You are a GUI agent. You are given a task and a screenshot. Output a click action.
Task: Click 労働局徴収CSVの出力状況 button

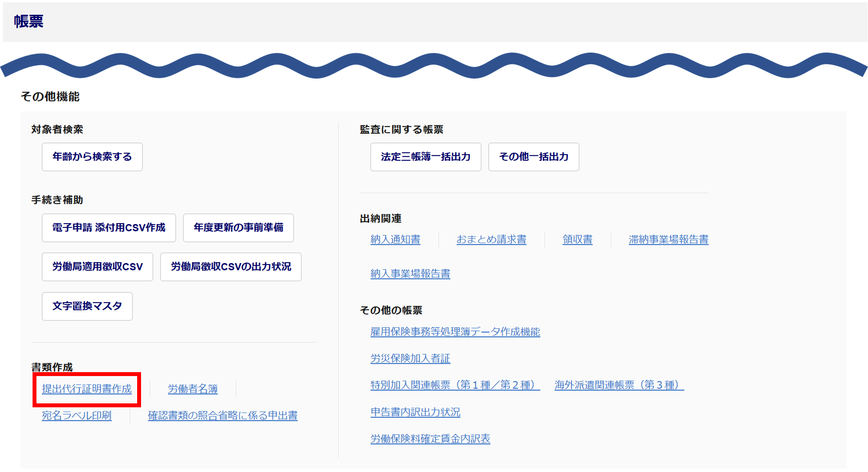[230, 267]
